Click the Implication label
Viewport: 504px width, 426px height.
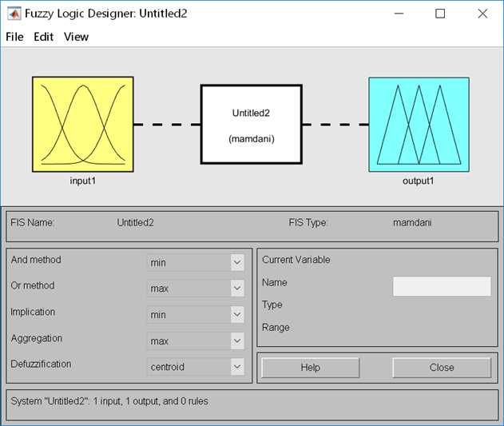[33, 312]
